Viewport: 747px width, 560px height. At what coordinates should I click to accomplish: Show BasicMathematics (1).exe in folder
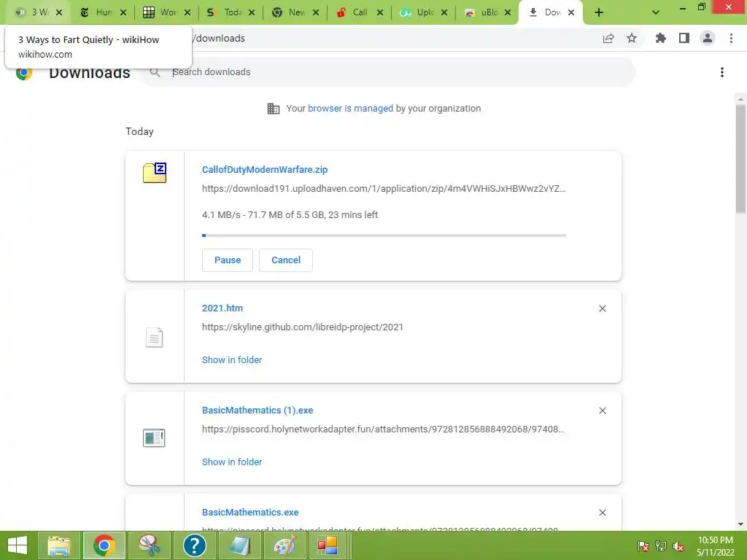[232, 462]
